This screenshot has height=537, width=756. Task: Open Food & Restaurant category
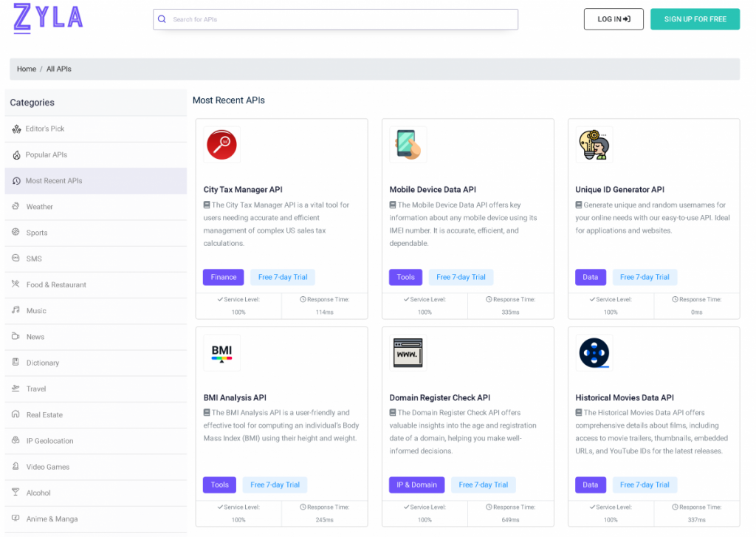95,285
